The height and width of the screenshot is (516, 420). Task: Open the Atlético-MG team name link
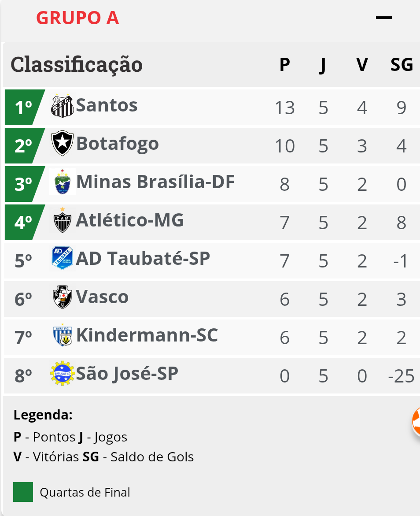pos(130,220)
